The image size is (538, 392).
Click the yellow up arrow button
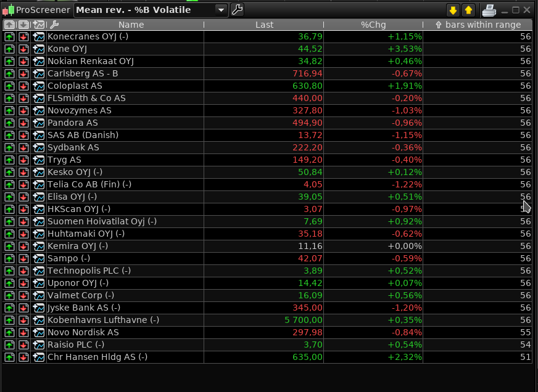(x=468, y=10)
